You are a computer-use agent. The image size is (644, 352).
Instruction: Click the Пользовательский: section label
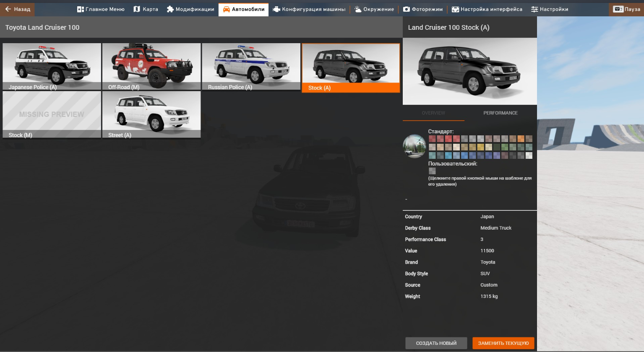pyautogui.click(x=453, y=164)
